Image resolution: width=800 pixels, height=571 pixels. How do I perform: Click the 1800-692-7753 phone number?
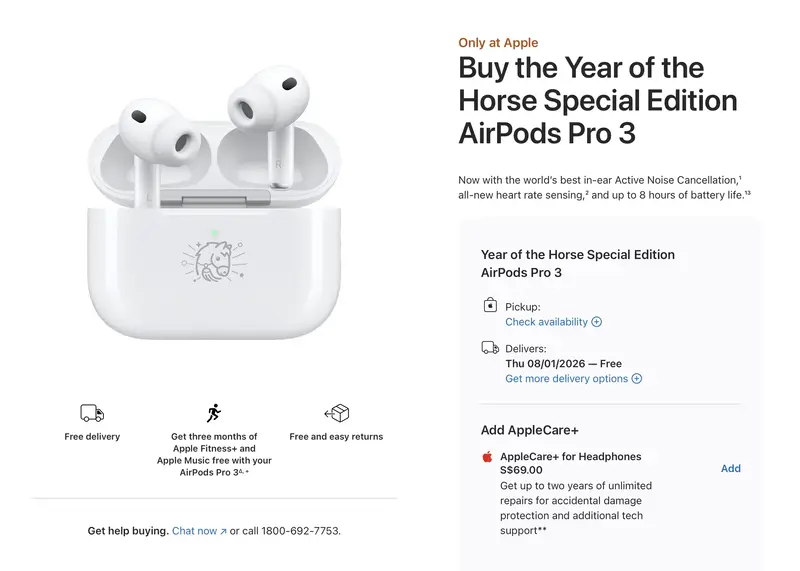[x=301, y=531]
